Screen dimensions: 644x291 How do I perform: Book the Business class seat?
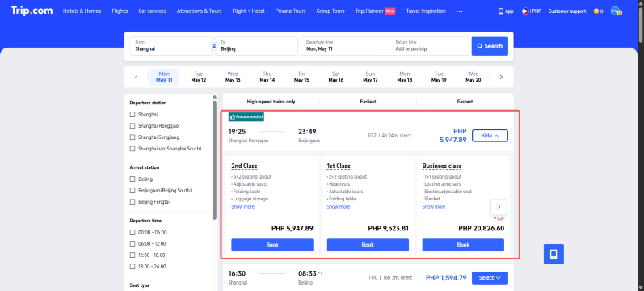[x=463, y=245]
